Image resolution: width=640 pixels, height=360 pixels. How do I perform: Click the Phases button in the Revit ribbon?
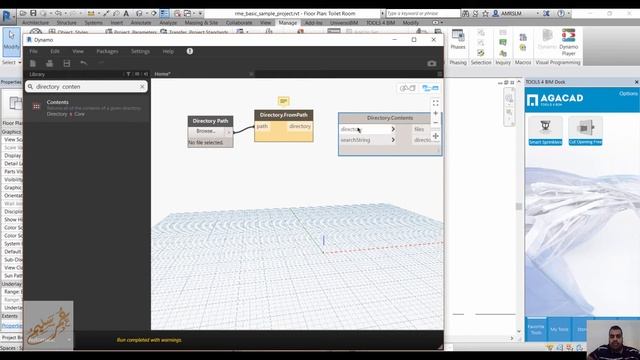pyautogui.click(x=458, y=40)
